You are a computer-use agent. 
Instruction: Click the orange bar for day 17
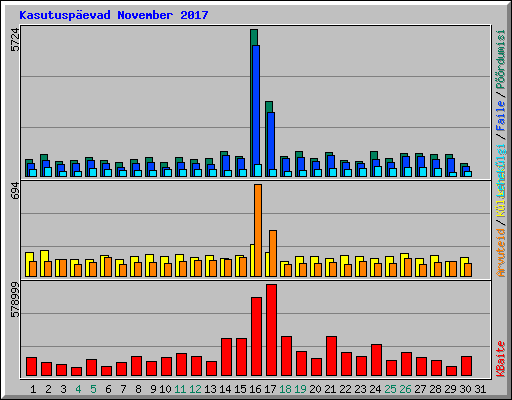273,253
